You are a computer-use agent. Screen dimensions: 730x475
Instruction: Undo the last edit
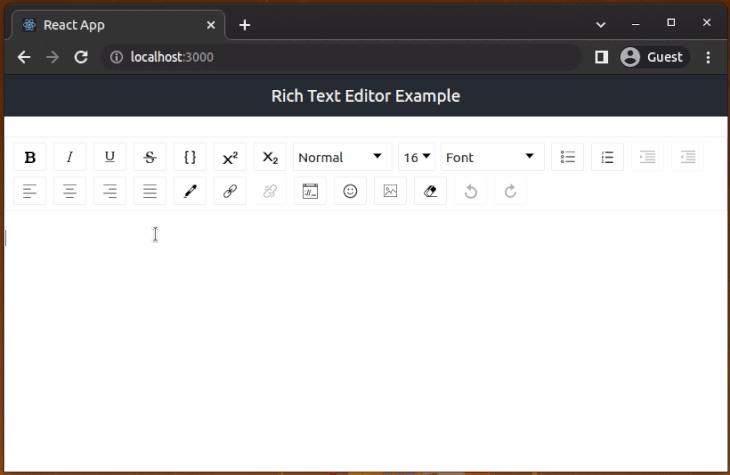470,191
